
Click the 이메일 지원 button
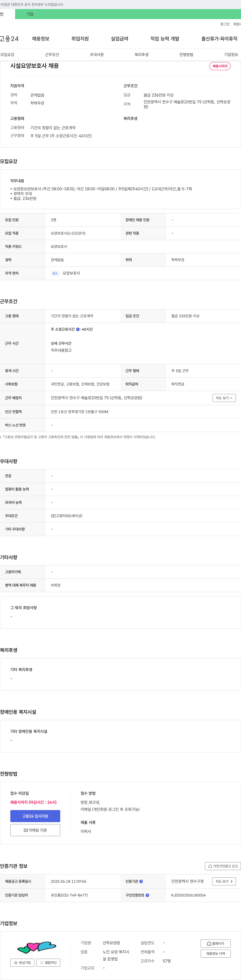point(35,830)
